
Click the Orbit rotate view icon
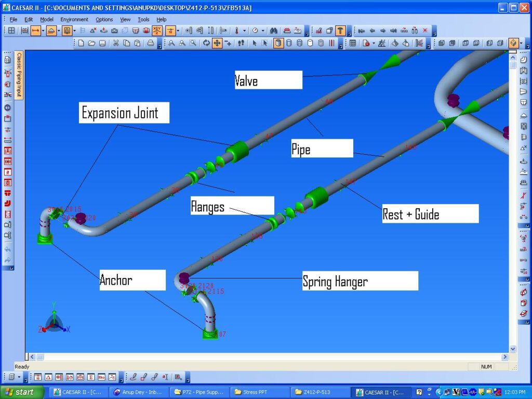206,43
